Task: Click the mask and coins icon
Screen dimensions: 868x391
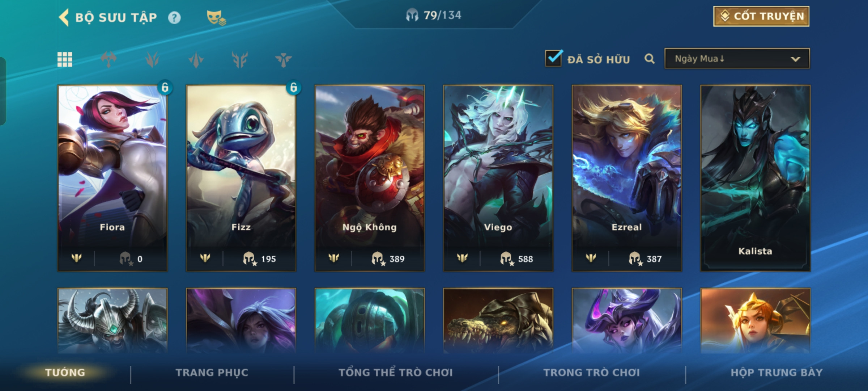Action: pos(216,18)
